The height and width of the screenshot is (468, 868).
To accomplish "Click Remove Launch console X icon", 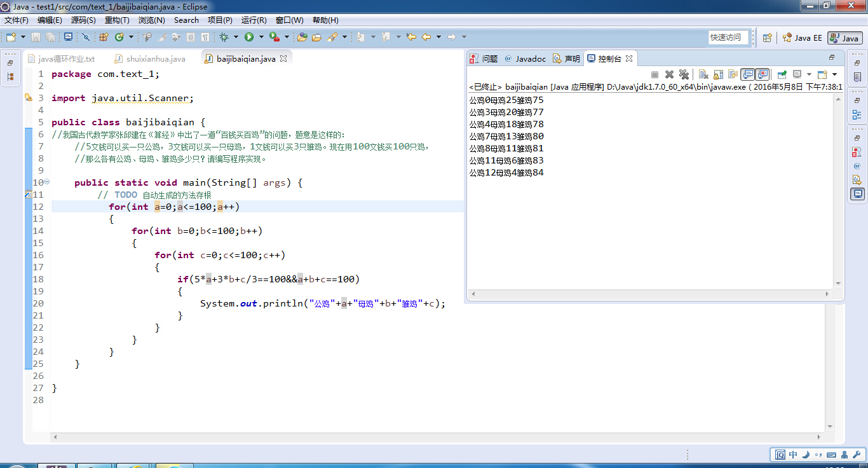I will tap(669, 74).
